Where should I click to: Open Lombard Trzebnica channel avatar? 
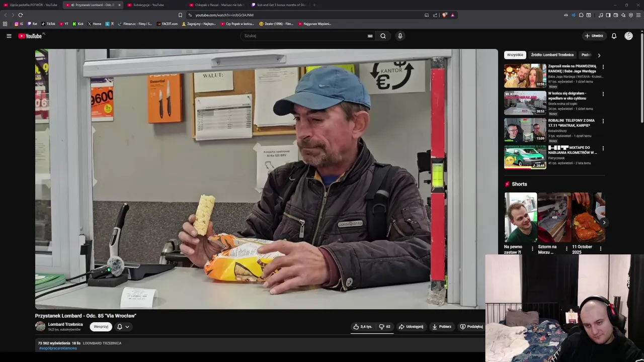(40, 326)
